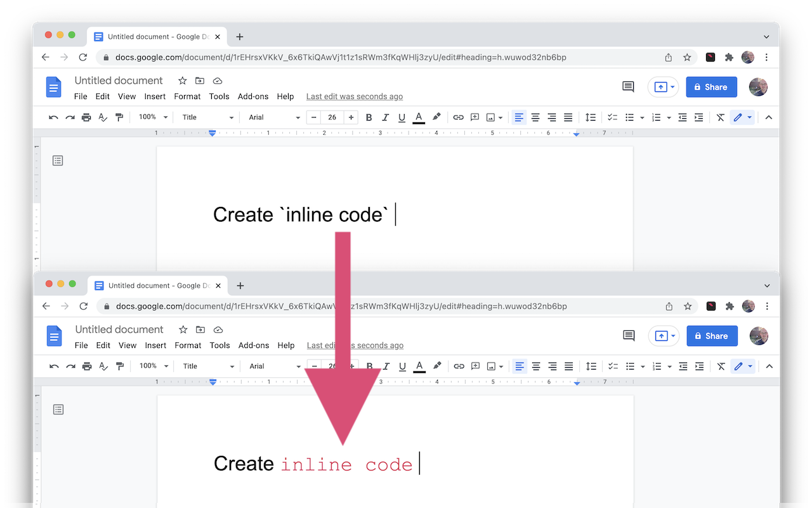Open comment history in top window
Screen dimensions: 812x508
click(628, 87)
